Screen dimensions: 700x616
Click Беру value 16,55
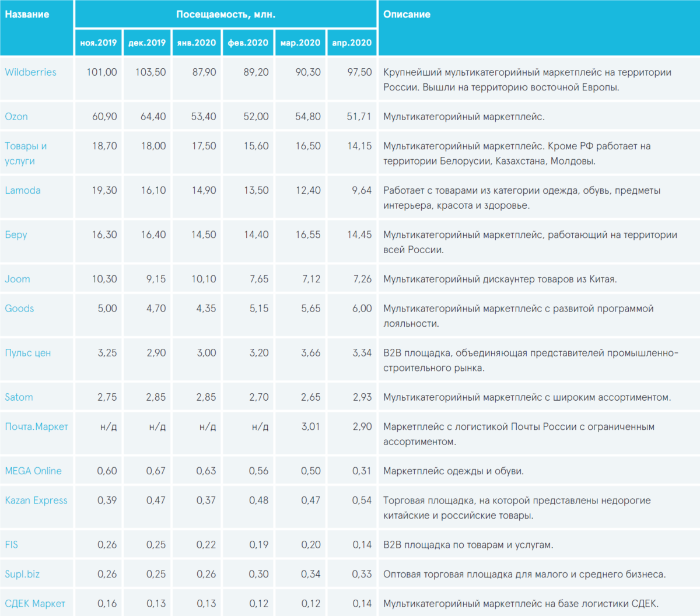click(x=308, y=235)
